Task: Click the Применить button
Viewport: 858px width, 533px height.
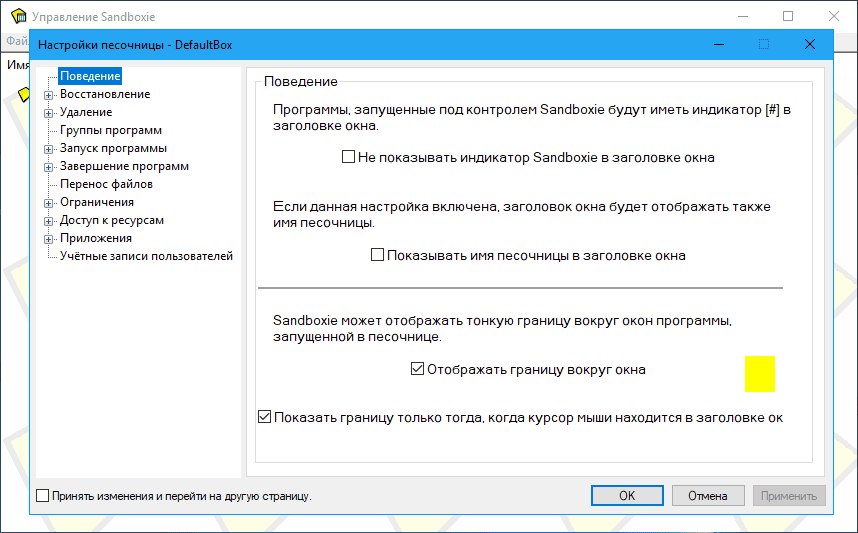Action: [789, 496]
